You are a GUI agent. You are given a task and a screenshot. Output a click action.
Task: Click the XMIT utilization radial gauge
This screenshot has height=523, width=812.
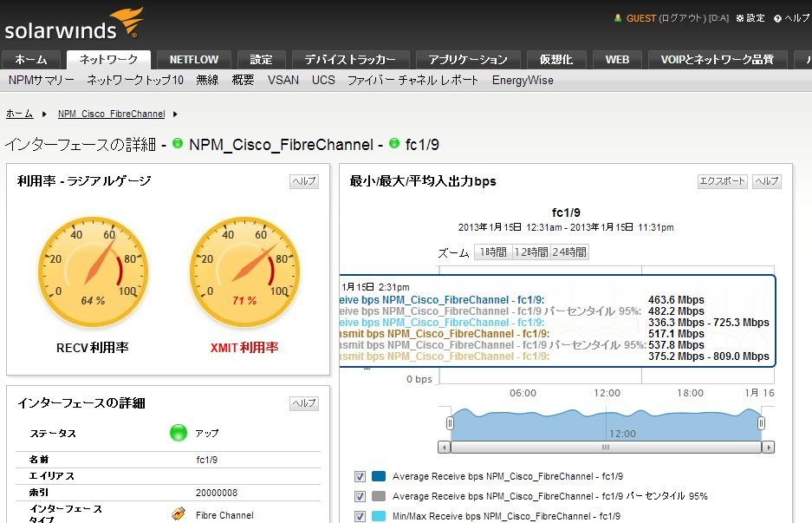pos(244,271)
